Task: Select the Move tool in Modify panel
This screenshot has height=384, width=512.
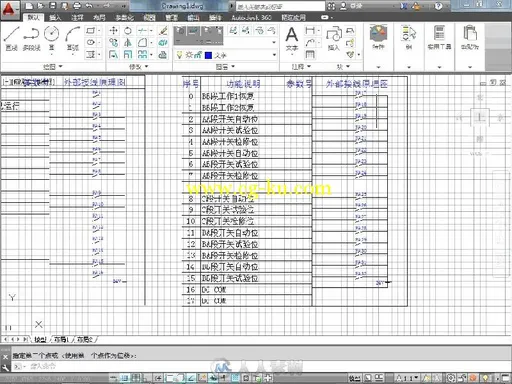Action: (x=114, y=31)
